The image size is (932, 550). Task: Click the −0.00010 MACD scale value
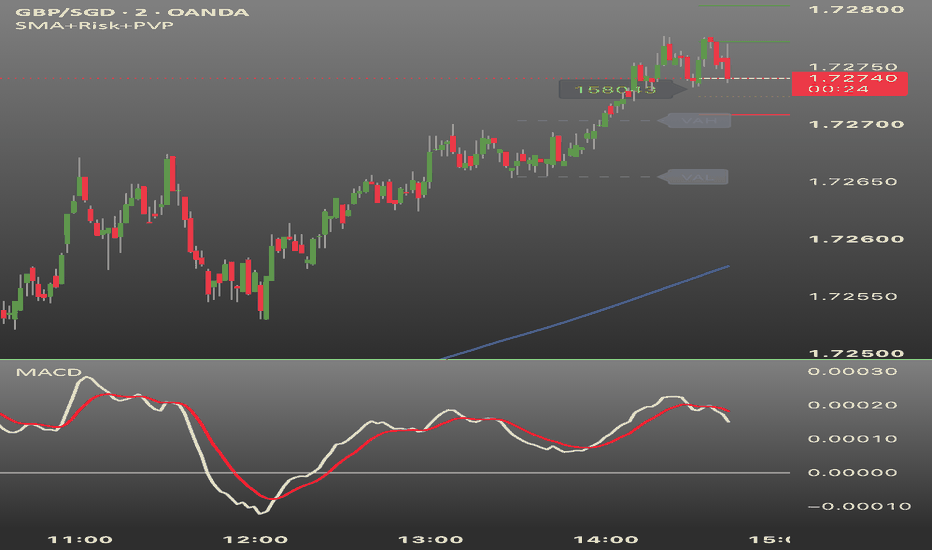pos(859,507)
